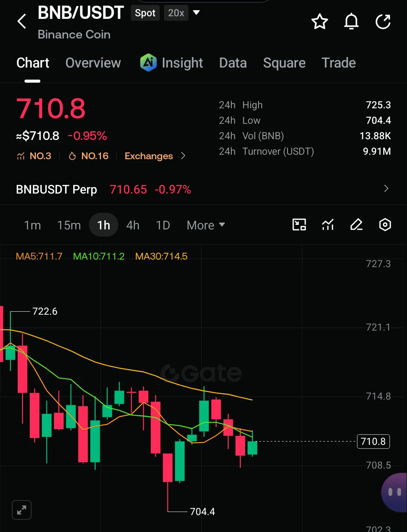Expand the More timeframes dropdown
This screenshot has width=407, height=532.
(206, 225)
